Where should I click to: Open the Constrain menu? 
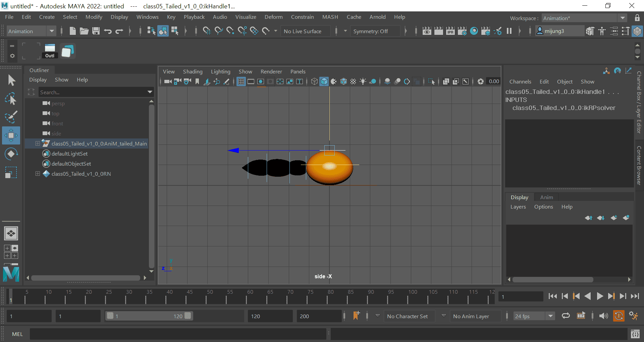click(302, 17)
